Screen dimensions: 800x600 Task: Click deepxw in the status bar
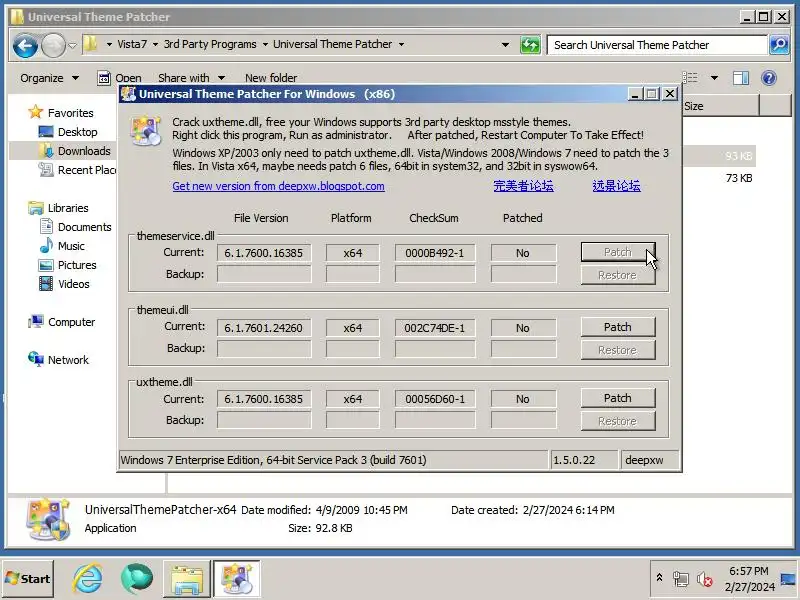(649, 460)
